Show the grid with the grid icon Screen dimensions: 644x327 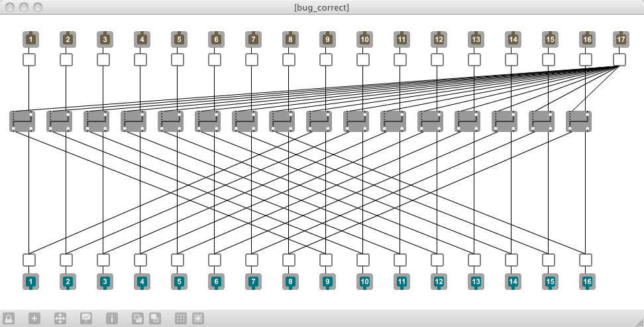point(181,318)
